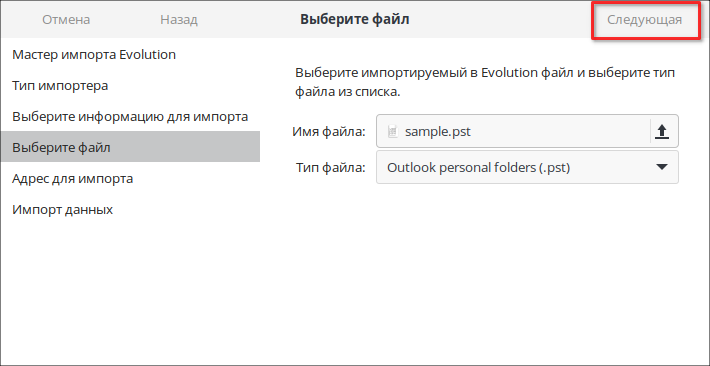Click the blank area below file type

(485, 272)
